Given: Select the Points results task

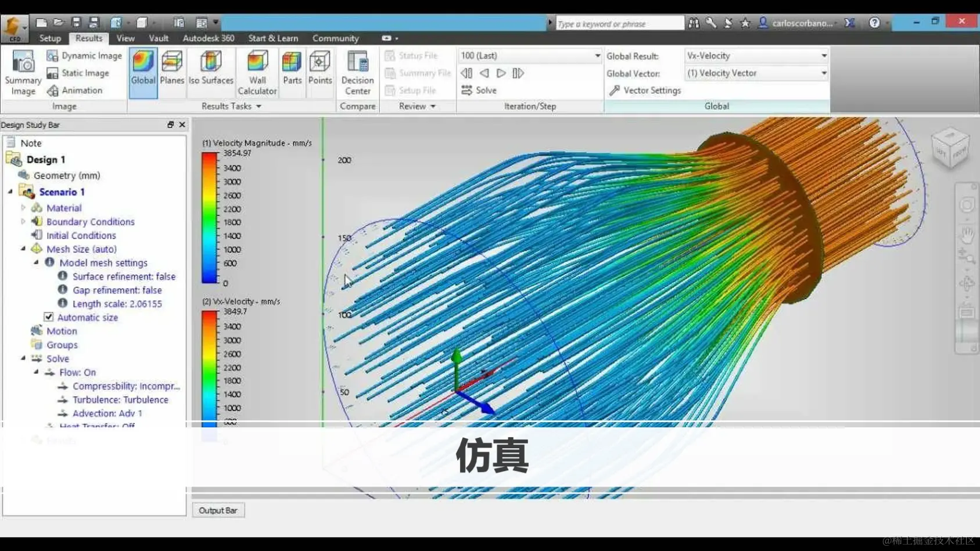Looking at the screenshot, I should [320, 69].
